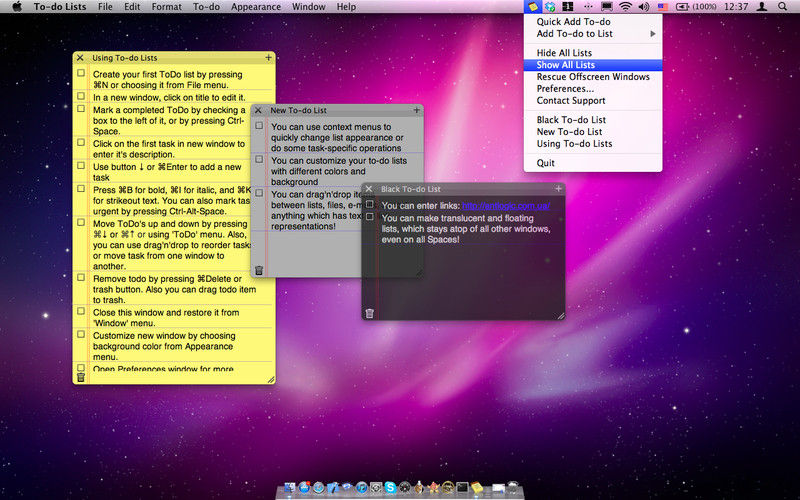Check the 'Customize new window' task box
This screenshot has width=800, height=500.
click(x=81, y=334)
